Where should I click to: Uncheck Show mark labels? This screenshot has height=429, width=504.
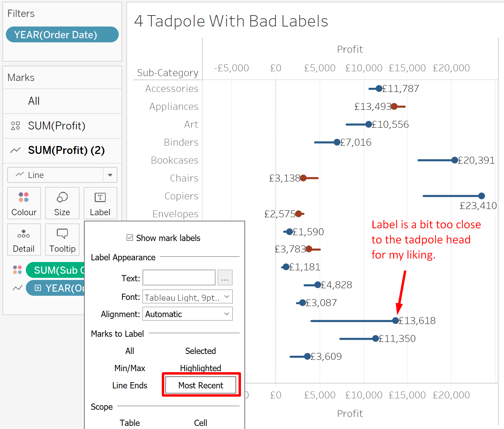point(130,238)
